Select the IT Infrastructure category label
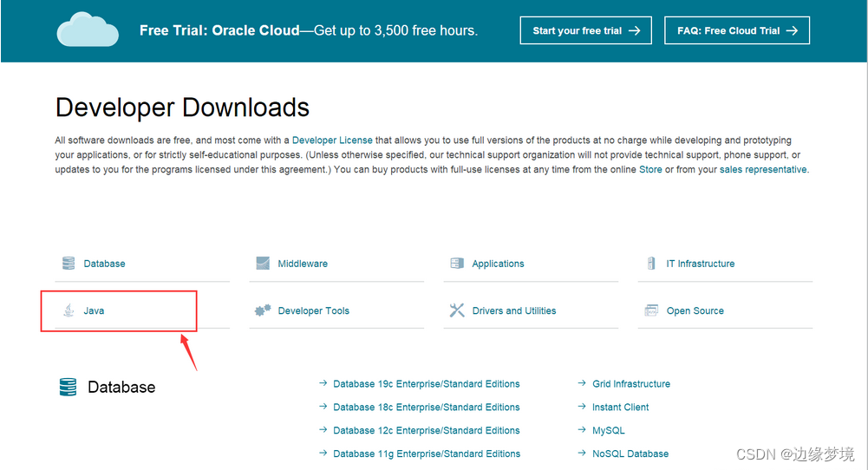The image size is (868, 470). (701, 264)
